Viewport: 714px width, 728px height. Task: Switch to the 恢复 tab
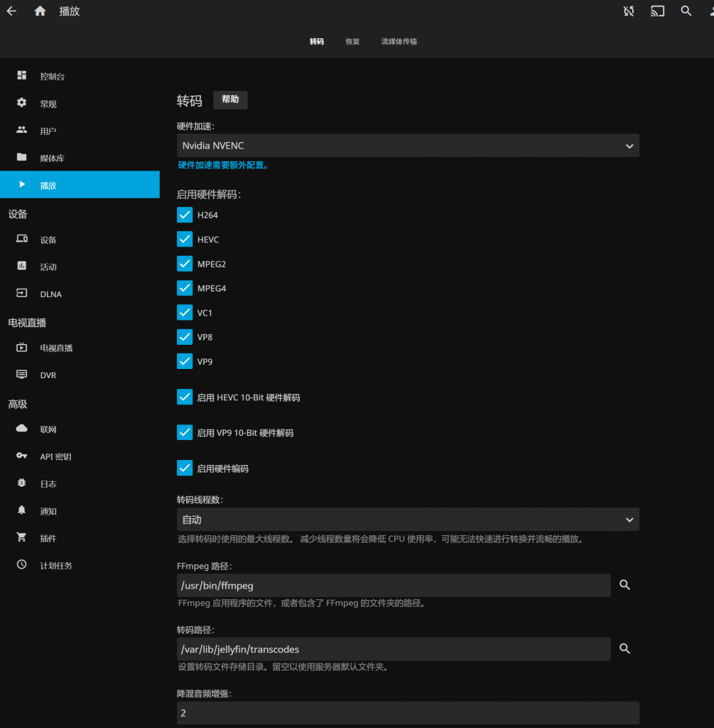pyautogui.click(x=352, y=41)
